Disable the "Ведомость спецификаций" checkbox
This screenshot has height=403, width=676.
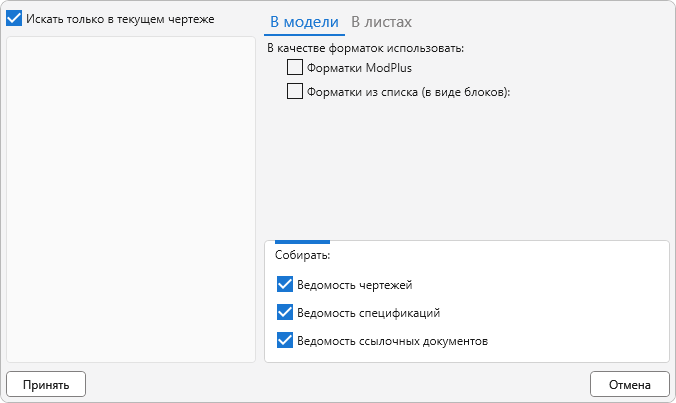285,312
